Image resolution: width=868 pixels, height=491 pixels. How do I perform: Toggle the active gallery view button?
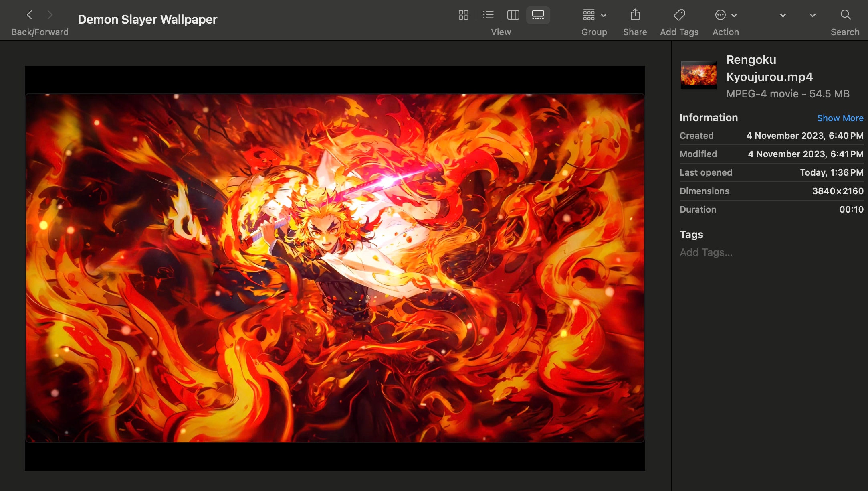tap(538, 15)
